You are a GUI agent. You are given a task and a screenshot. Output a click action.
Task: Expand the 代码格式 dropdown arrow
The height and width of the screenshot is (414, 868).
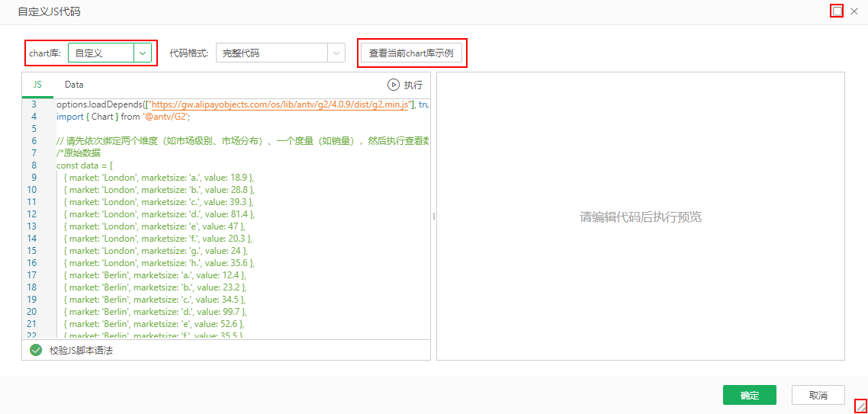(x=336, y=53)
